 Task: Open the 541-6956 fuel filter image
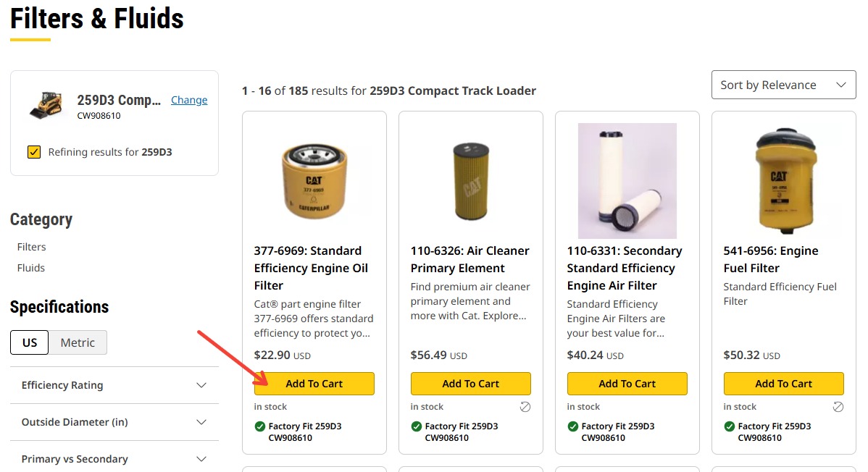(783, 181)
